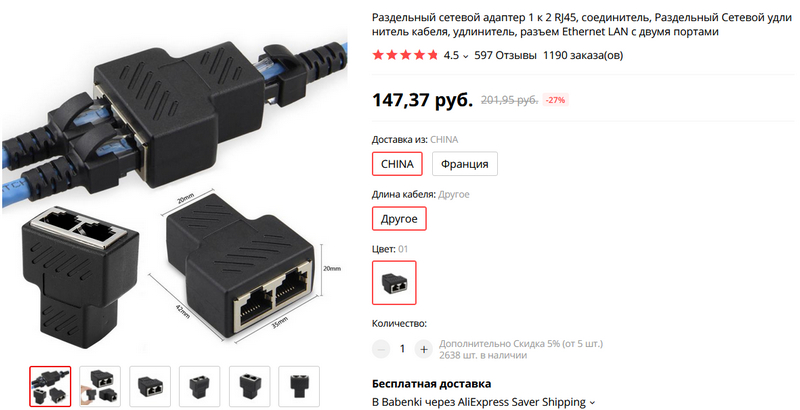
Task: Open the last gallery thumbnail
Action: pyautogui.click(x=299, y=387)
